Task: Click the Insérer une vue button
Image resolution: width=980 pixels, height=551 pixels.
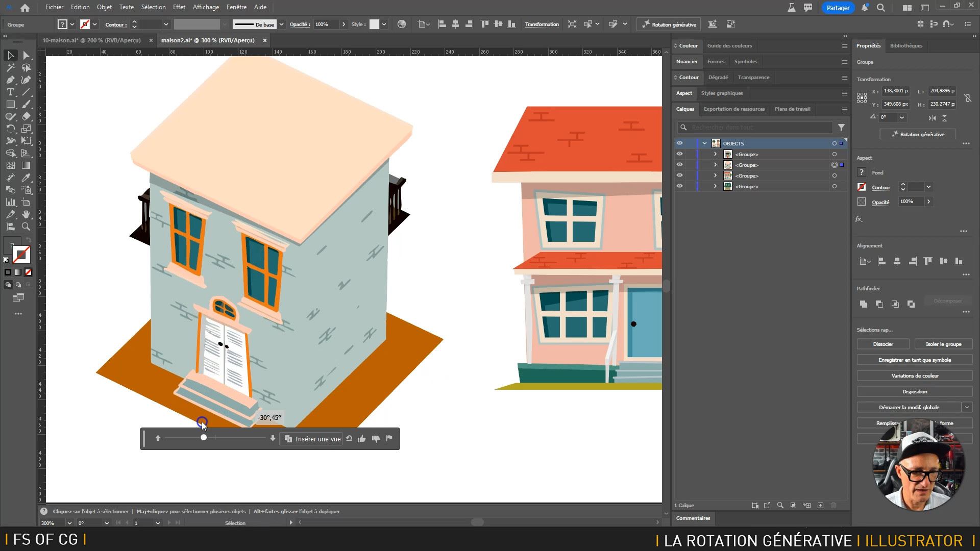Action: coord(313,439)
